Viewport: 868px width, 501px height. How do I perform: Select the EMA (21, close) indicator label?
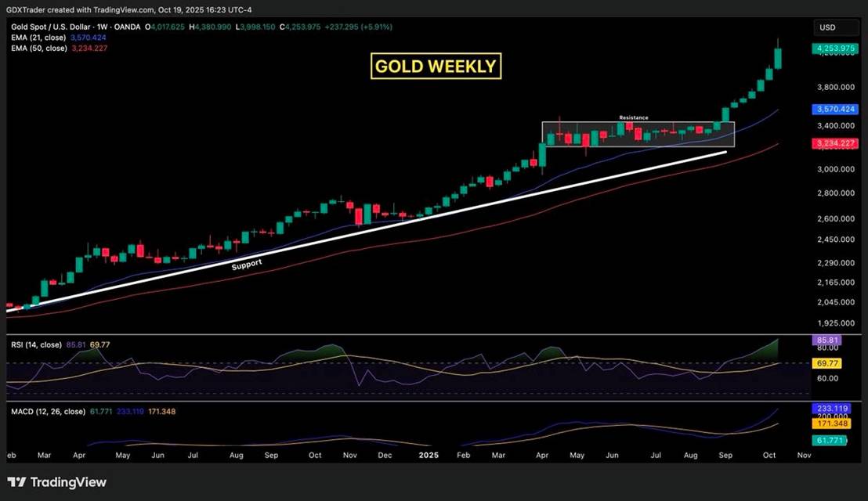point(38,38)
